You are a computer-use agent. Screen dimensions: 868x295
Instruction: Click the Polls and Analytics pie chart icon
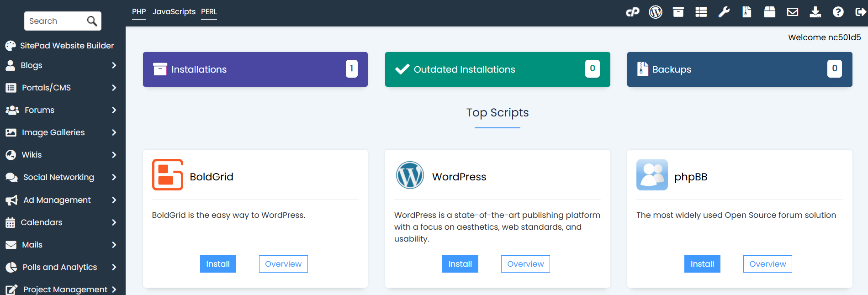coord(11,267)
